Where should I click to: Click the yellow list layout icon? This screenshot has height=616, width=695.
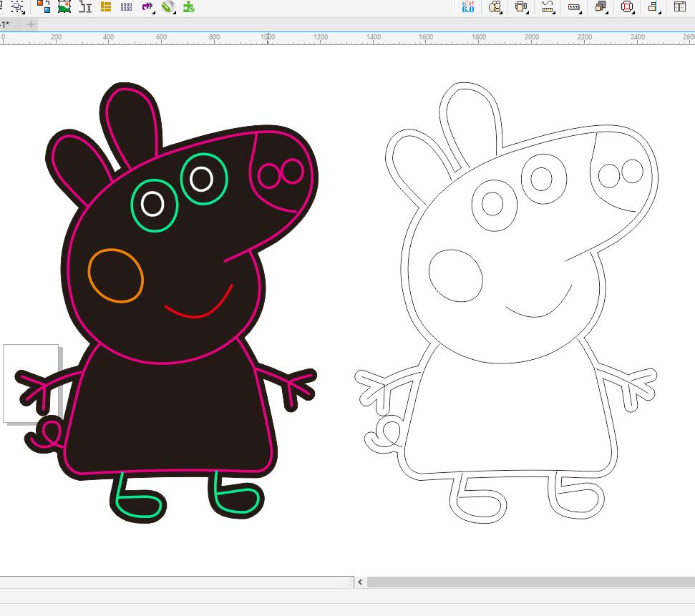click(x=106, y=6)
